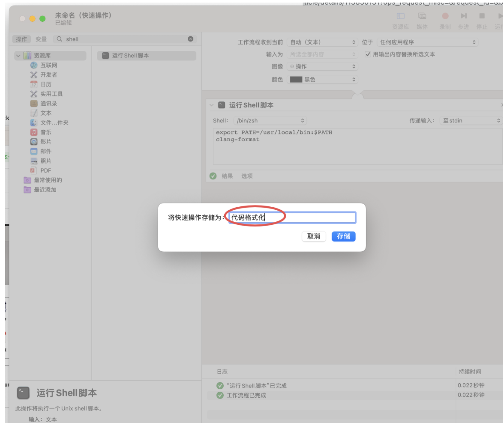Open the 输入为 所选全部内容 dropdown

click(322, 54)
